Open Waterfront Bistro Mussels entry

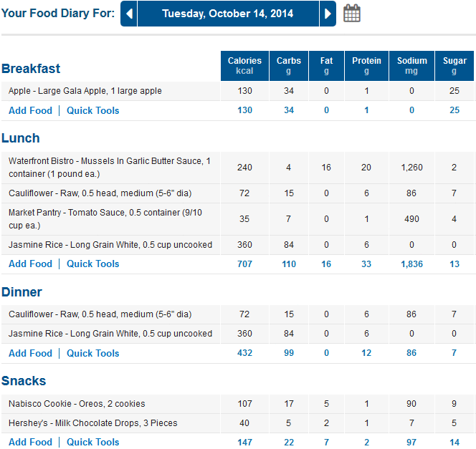pyautogui.click(x=109, y=168)
